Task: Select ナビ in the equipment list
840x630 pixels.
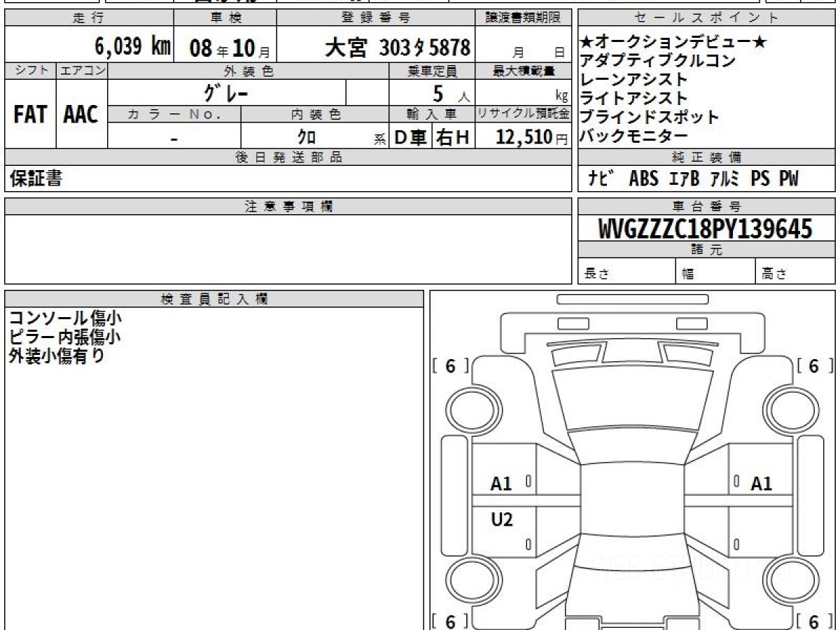Action: pyautogui.click(x=601, y=179)
